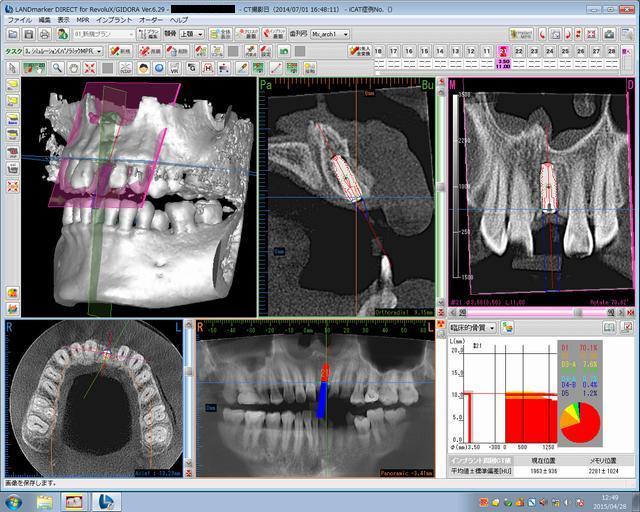This screenshot has height=512, width=640.
Task: Click the implant bulk-change button beside tooth 18
Action: tap(359, 51)
